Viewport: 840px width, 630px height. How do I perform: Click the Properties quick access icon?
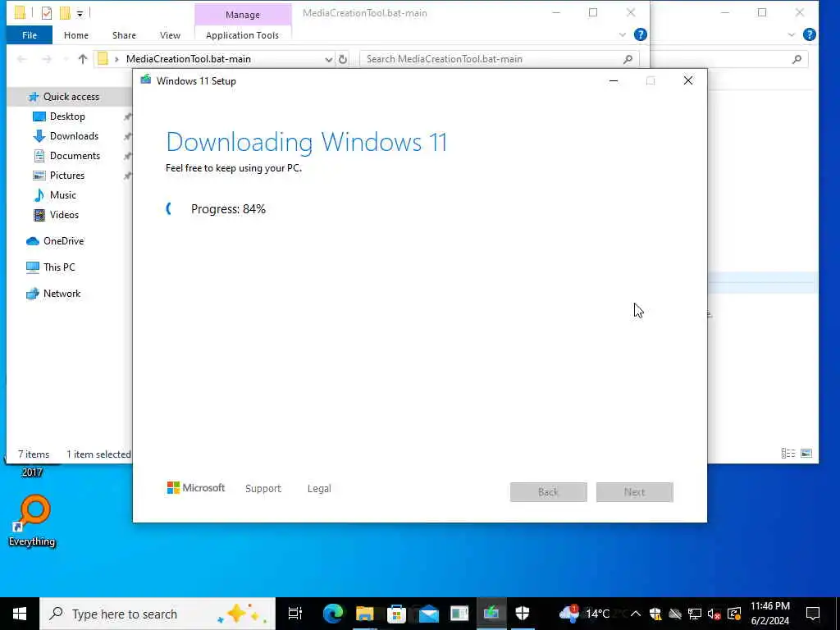(47, 13)
